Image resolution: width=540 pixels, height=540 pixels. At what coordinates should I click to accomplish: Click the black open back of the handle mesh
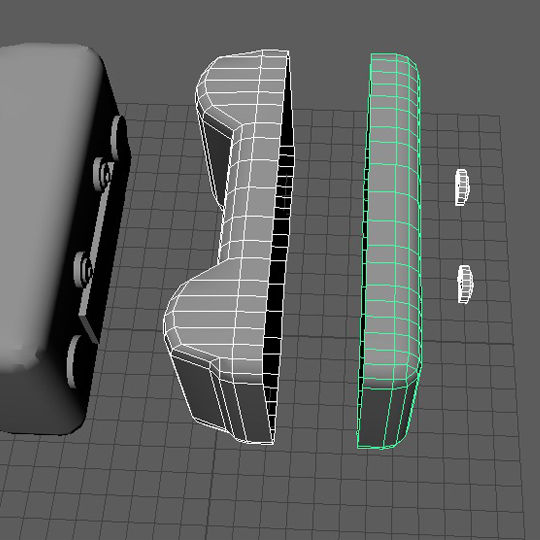[x=281, y=262]
